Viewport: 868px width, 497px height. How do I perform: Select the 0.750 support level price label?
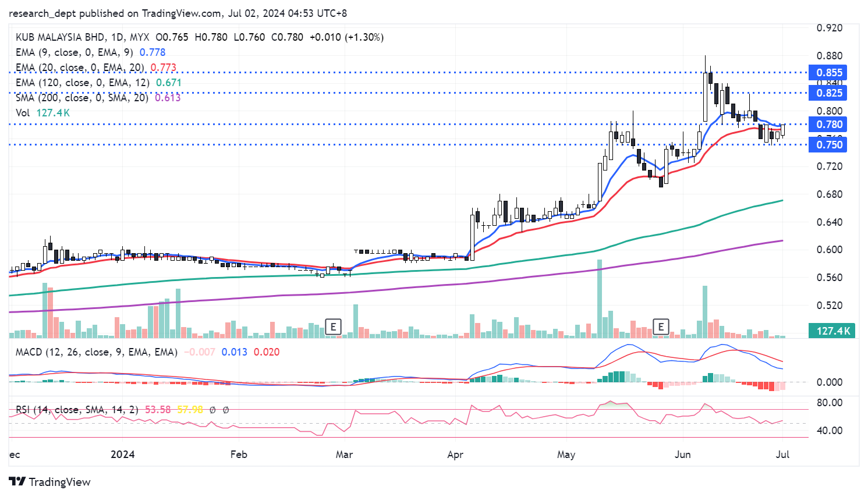pyautogui.click(x=828, y=145)
